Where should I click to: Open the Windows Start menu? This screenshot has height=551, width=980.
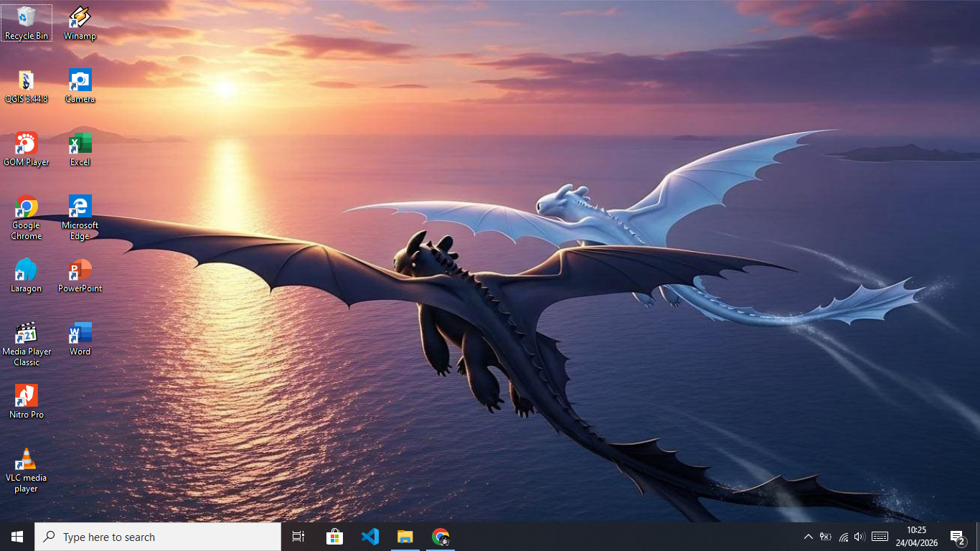coord(17,537)
